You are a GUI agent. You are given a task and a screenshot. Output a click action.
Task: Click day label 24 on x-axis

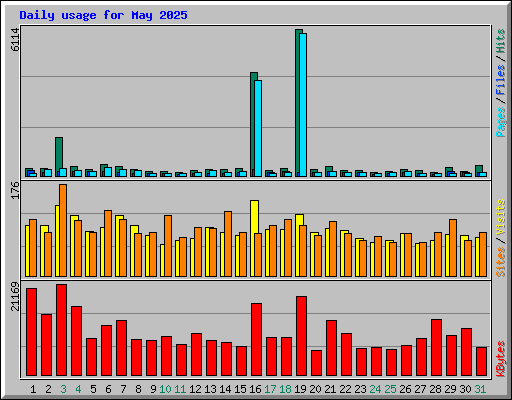click(375, 389)
